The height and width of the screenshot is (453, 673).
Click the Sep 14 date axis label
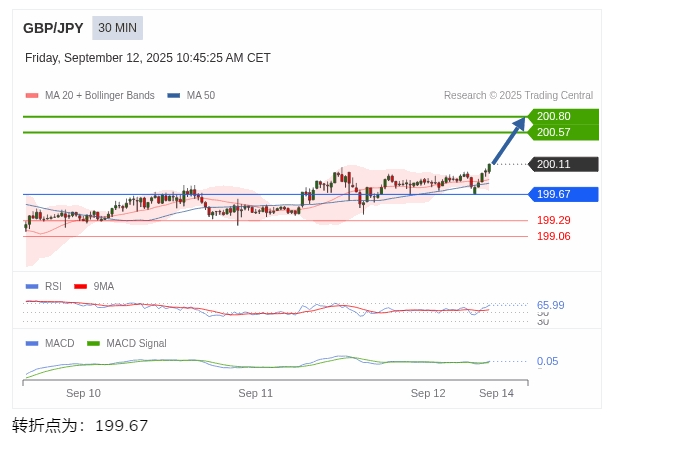click(x=496, y=393)
